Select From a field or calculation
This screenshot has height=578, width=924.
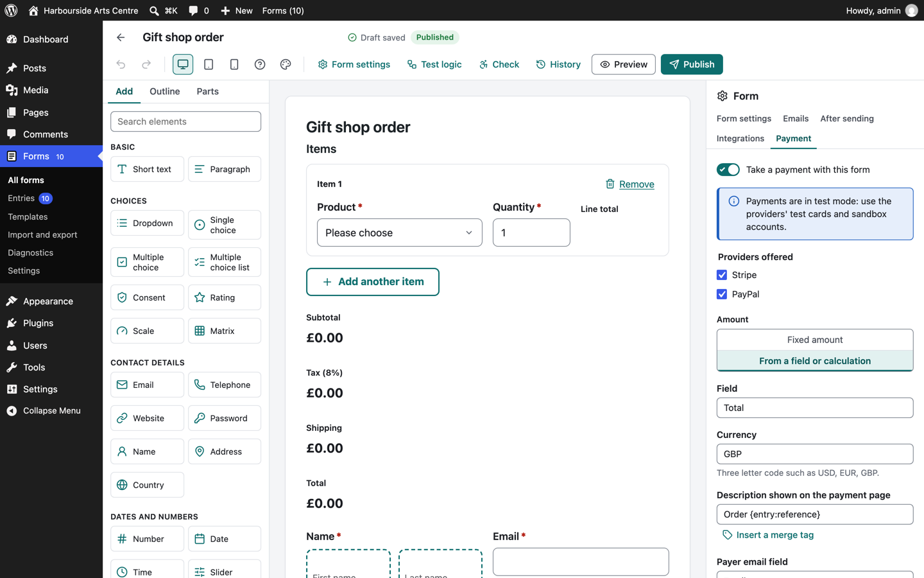point(815,361)
